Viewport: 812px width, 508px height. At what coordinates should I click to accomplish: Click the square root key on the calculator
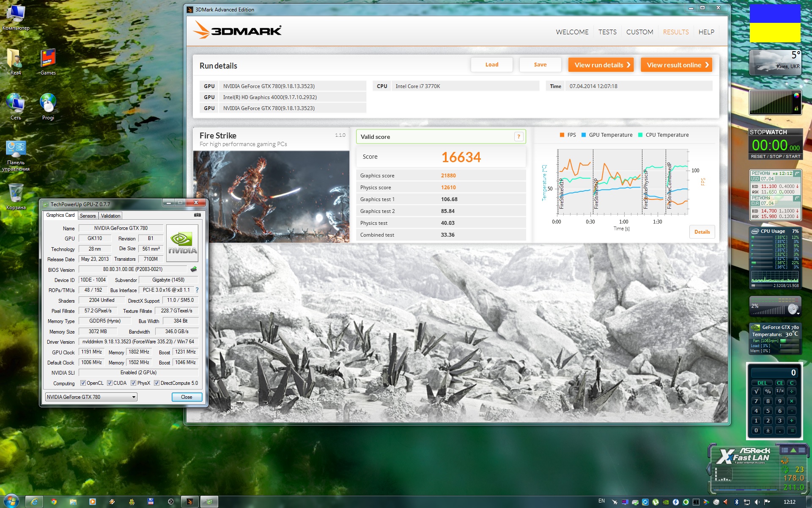tap(756, 391)
